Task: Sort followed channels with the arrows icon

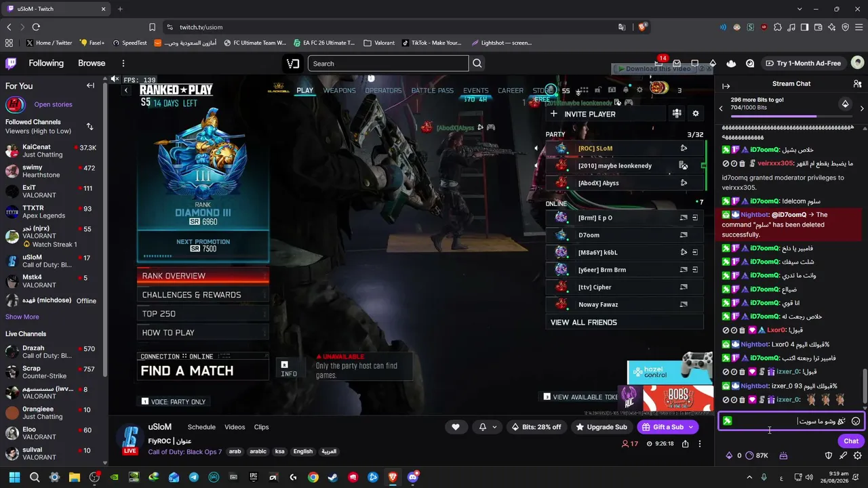Action: point(90,127)
